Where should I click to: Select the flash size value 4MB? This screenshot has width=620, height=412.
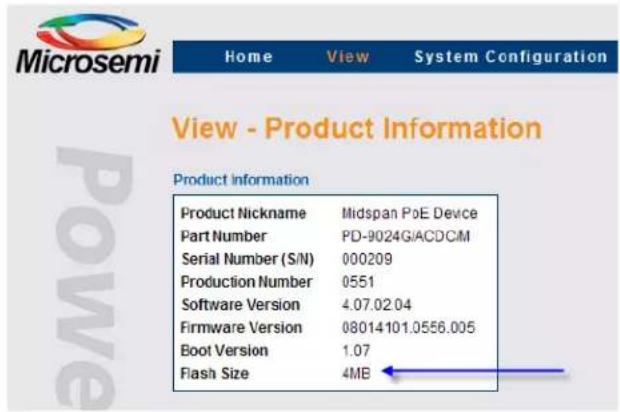tap(356, 373)
